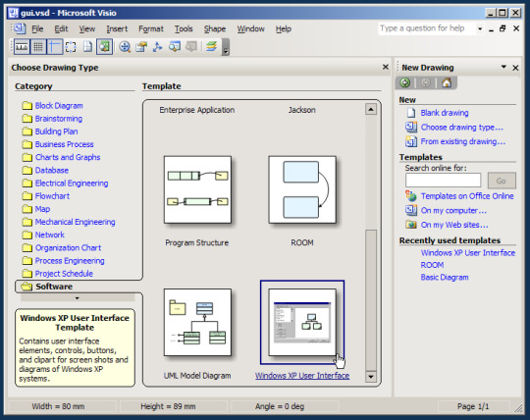Select the Business Process category

tap(58, 144)
